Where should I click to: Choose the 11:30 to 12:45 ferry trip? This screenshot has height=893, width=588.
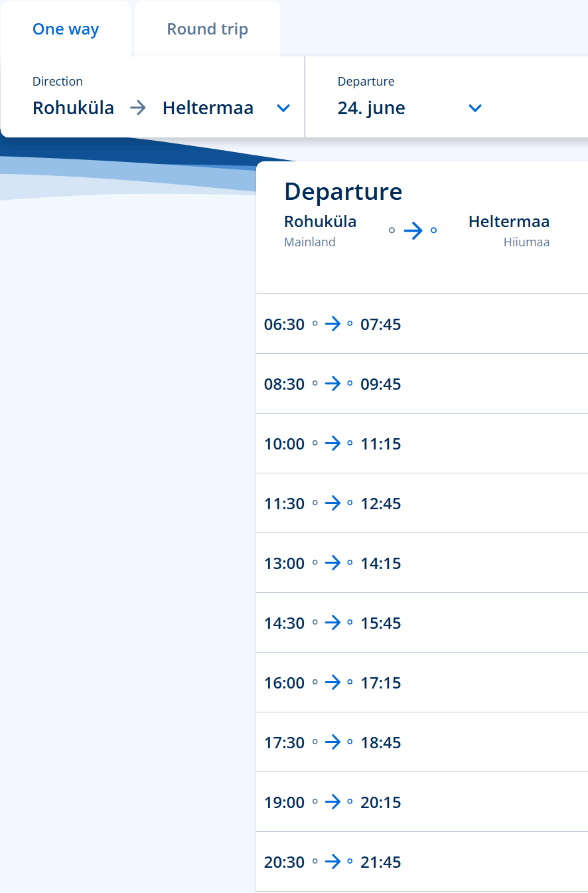click(332, 503)
